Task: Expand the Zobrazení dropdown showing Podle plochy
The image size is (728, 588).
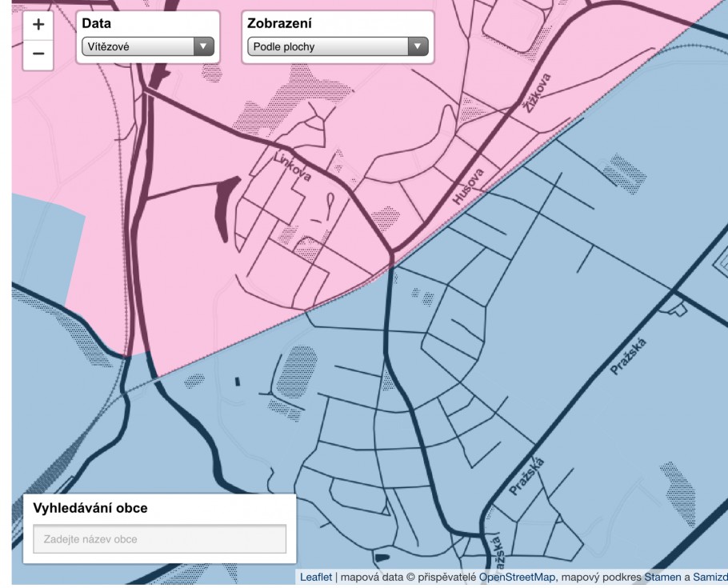Action: click(338, 47)
